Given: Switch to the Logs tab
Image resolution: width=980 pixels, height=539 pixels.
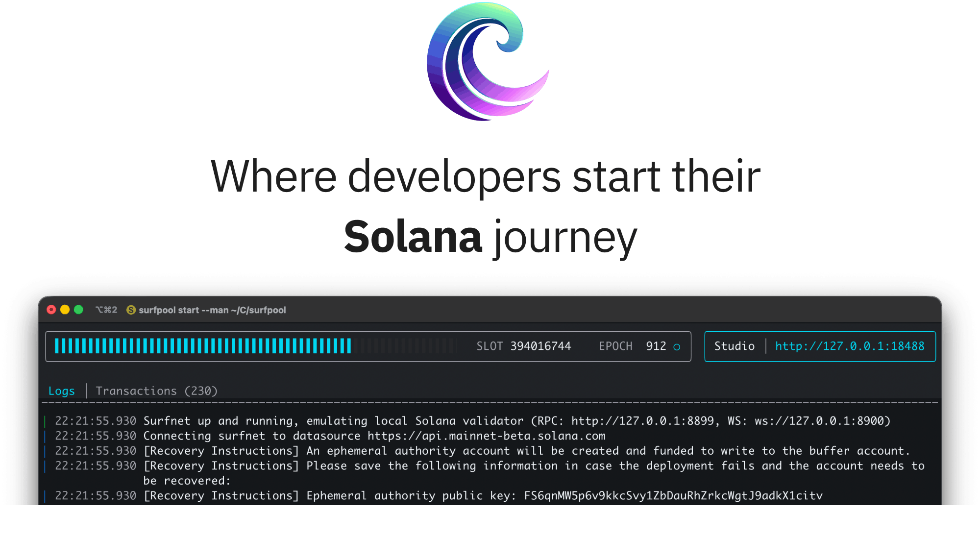Looking at the screenshot, I should tap(61, 391).
